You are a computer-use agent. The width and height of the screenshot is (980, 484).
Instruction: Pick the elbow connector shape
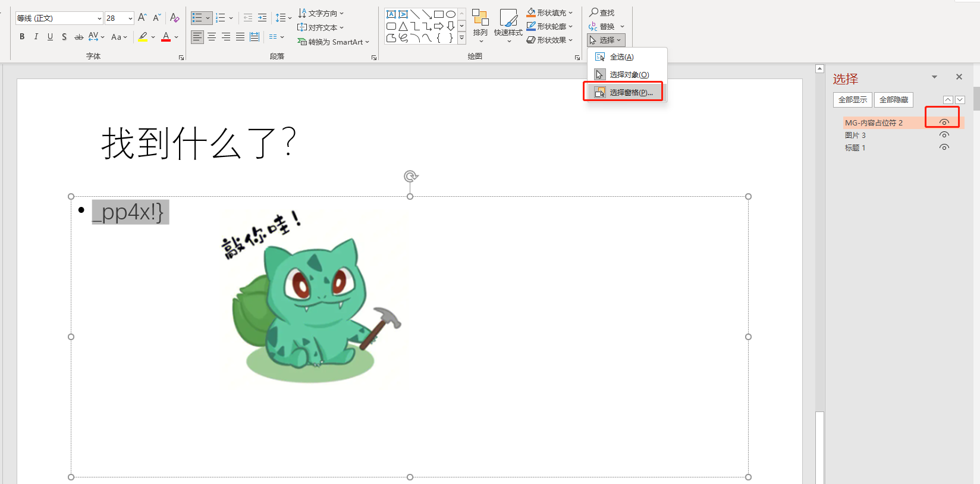point(415,26)
